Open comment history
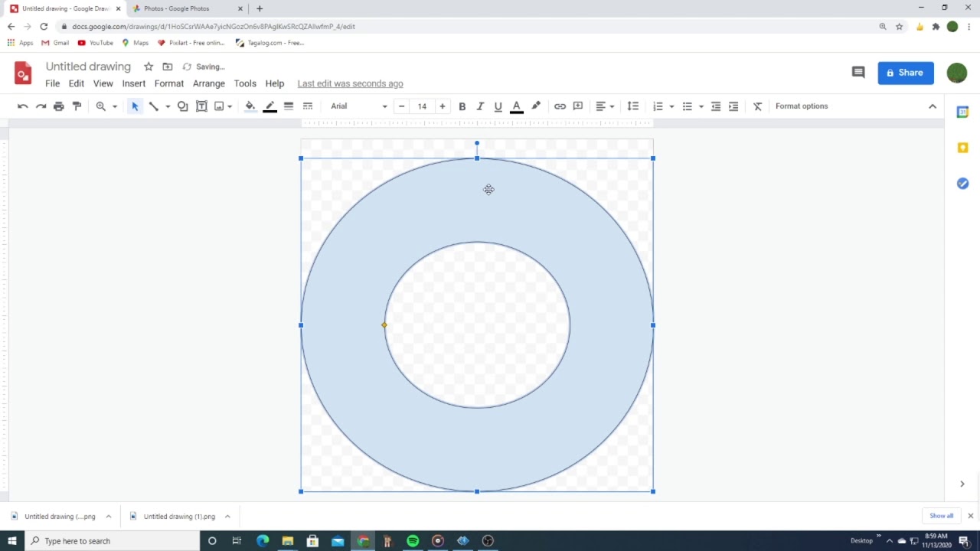 (x=858, y=73)
